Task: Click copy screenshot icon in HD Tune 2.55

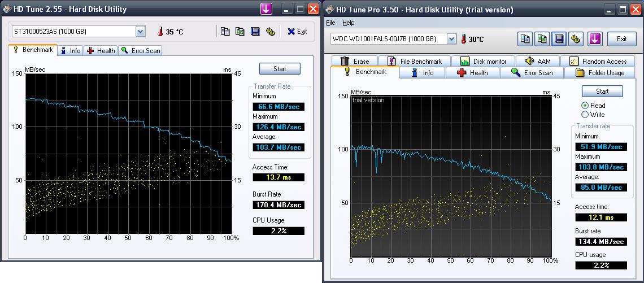Action: tap(240, 32)
